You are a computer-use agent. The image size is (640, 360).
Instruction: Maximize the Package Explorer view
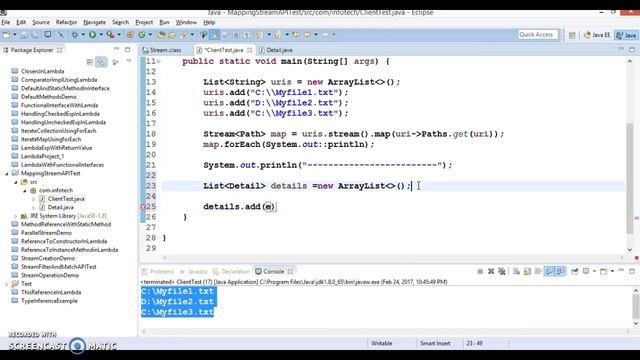(x=127, y=49)
